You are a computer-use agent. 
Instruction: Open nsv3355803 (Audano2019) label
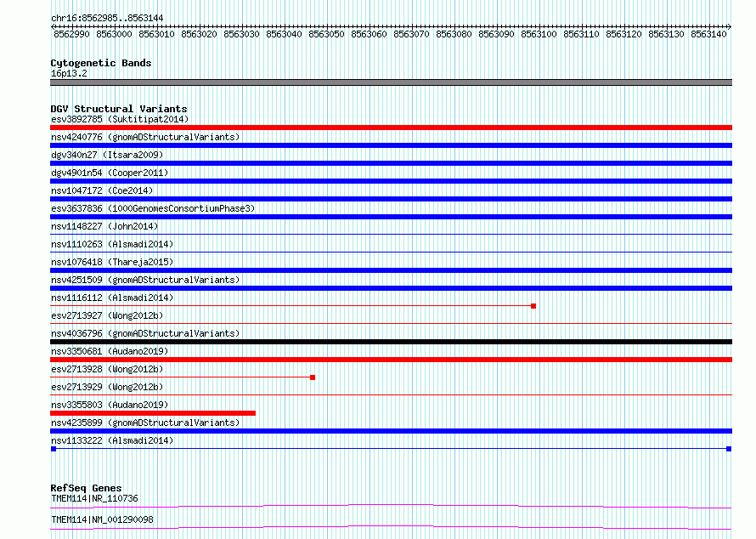[110, 405]
